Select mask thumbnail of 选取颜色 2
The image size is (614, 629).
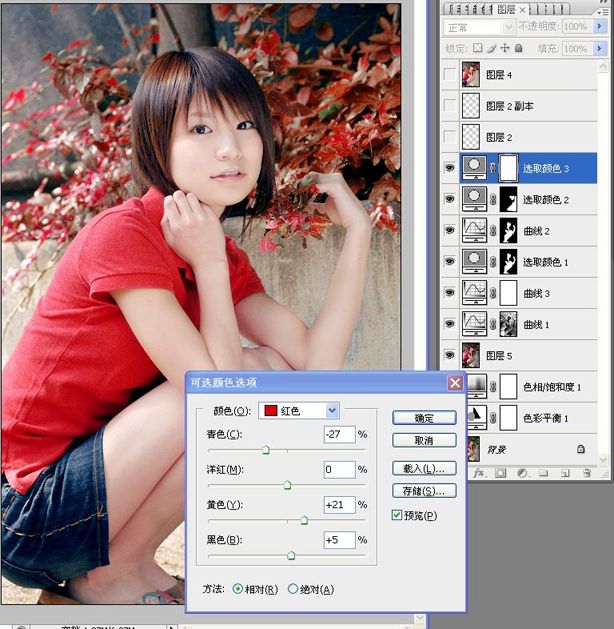point(508,199)
